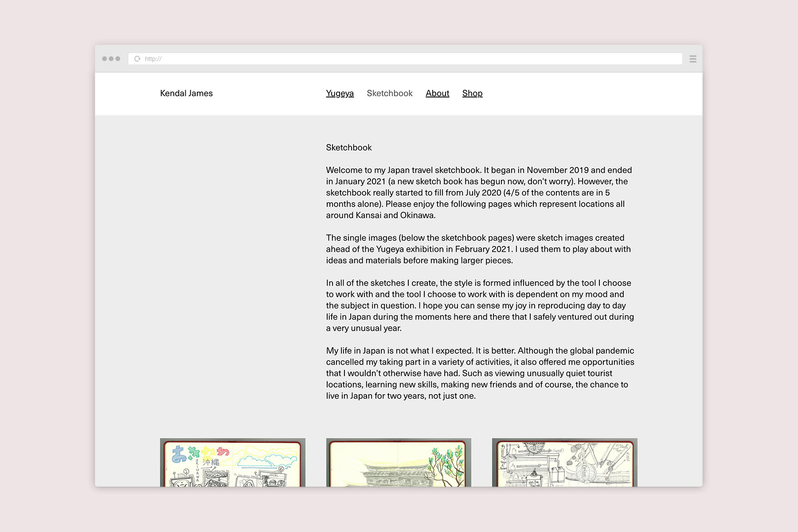Go to the About page
The height and width of the screenshot is (532, 798).
437,93
